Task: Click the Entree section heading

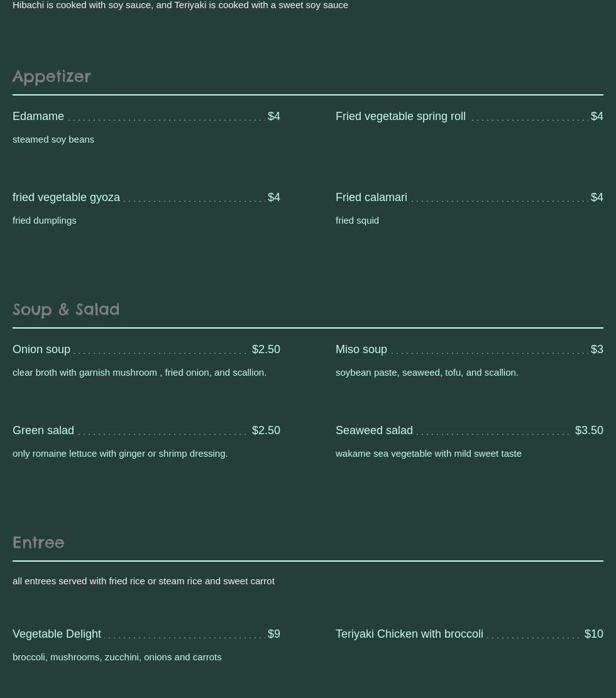Action: point(38,542)
